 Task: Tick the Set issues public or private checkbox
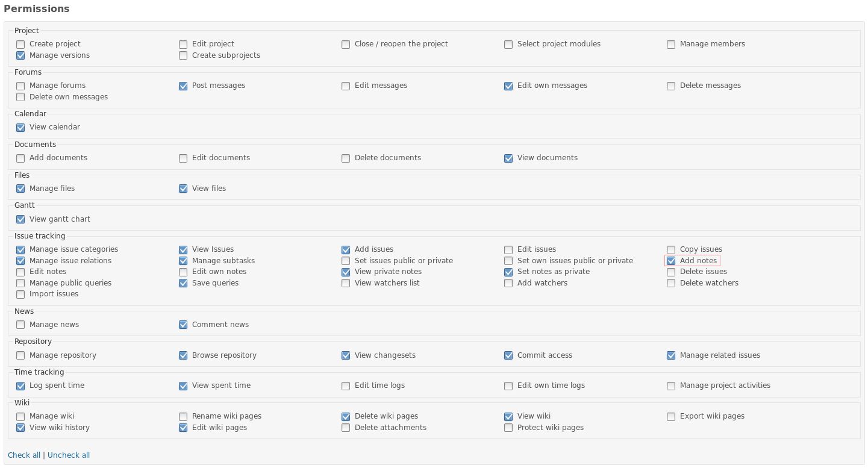click(x=346, y=261)
